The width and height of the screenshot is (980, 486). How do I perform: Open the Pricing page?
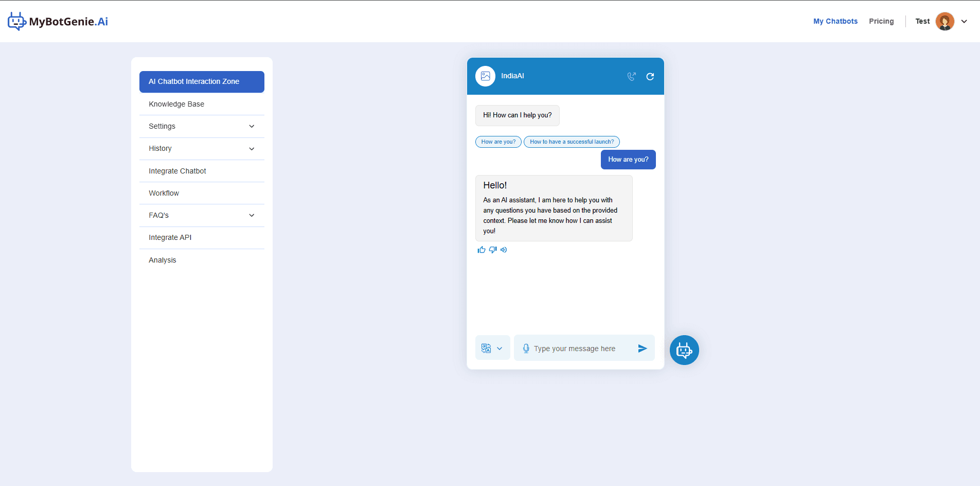[881, 21]
